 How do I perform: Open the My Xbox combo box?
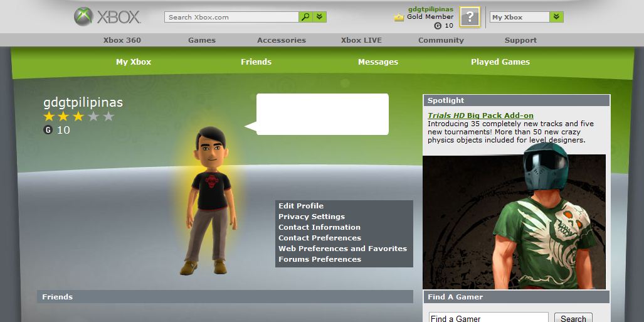(527, 17)
